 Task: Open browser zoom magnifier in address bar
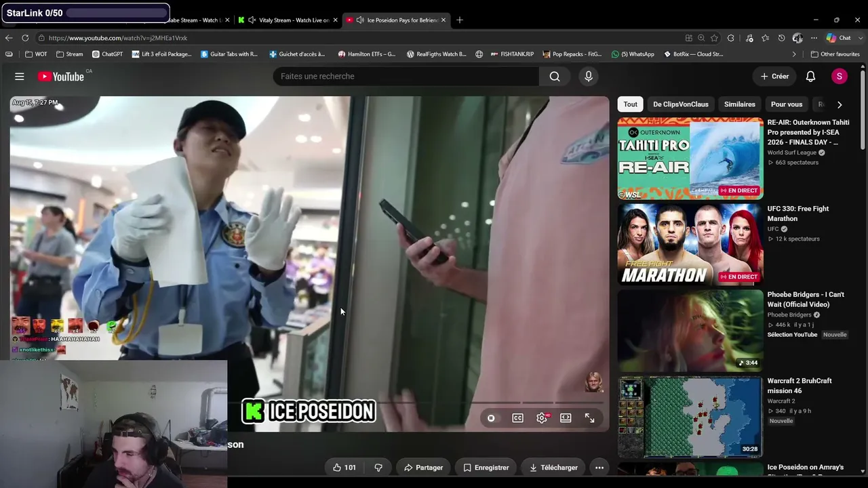701,38
